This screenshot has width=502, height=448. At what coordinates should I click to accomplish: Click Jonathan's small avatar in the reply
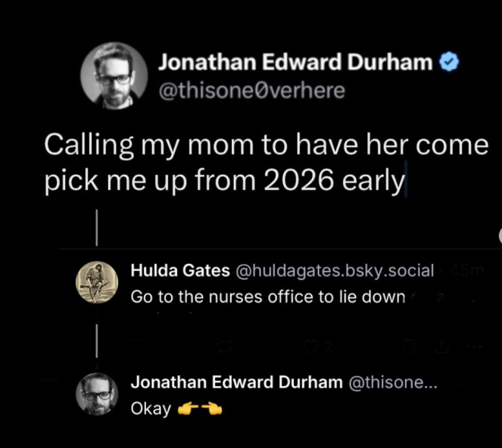(x=97, y=394)
